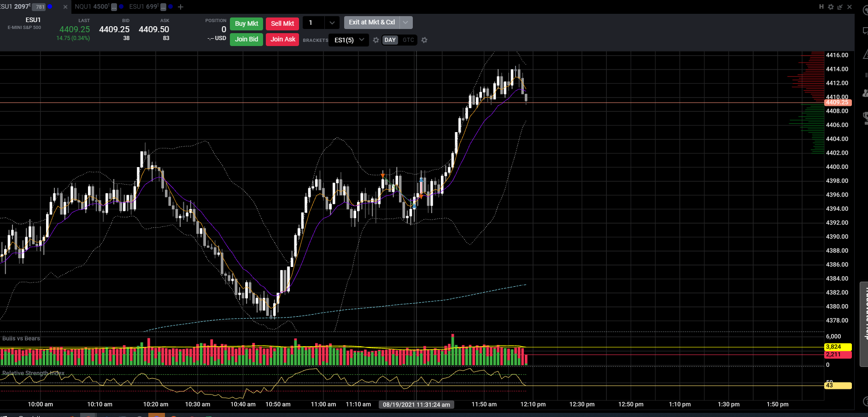Screen dimensions: 868x417
Task: Click the pop-in arrow icon at top right
Action: pyautogui.click(x=840, y=7)
